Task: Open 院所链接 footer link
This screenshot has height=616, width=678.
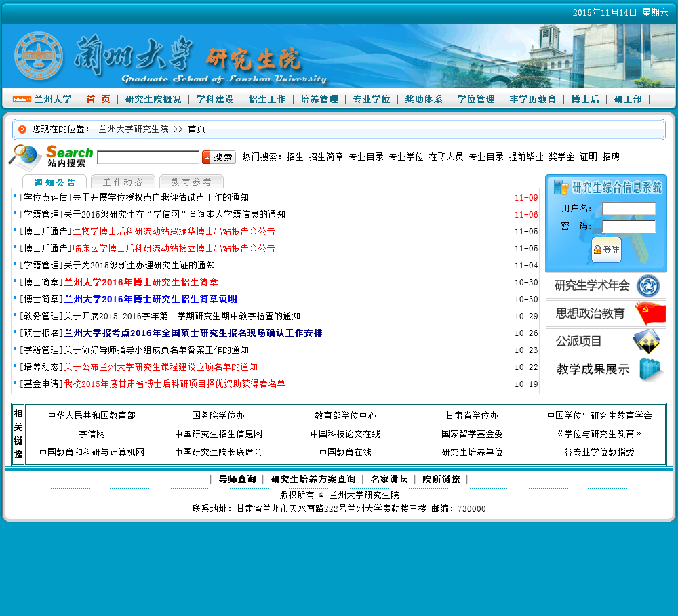Action: click(441, 479)
